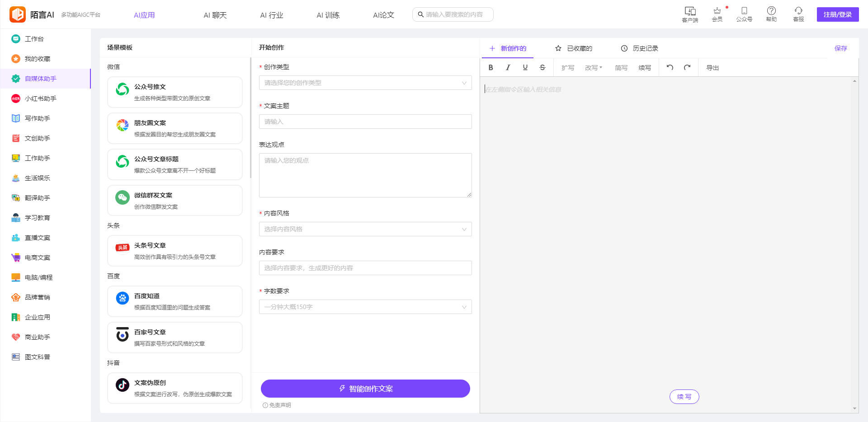
Task: Select 写作助手 in the sidebar
Action: pyautogui.click(x=45, y=118)
